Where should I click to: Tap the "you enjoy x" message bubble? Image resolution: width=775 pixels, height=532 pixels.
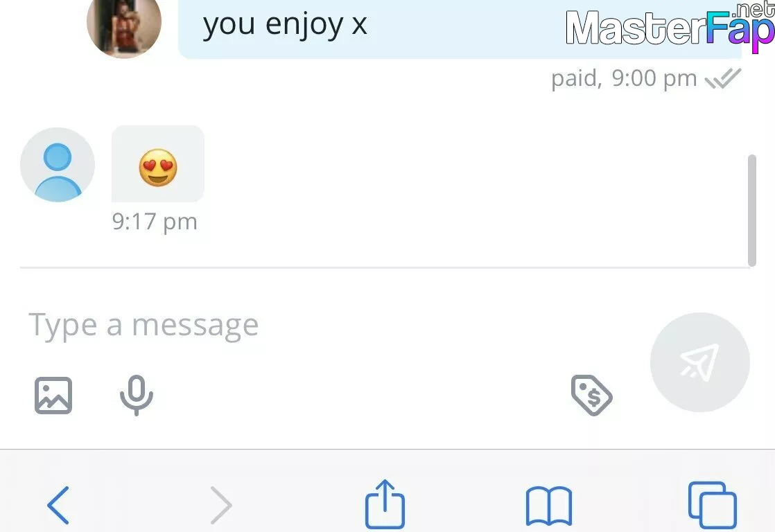coord(460,27)
